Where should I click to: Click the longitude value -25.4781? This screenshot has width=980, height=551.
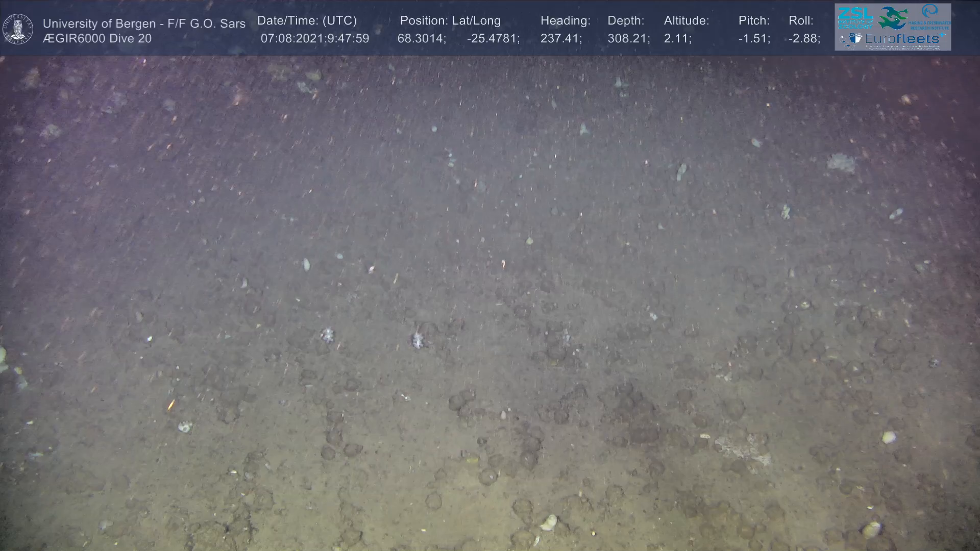[x=493, y=38]
